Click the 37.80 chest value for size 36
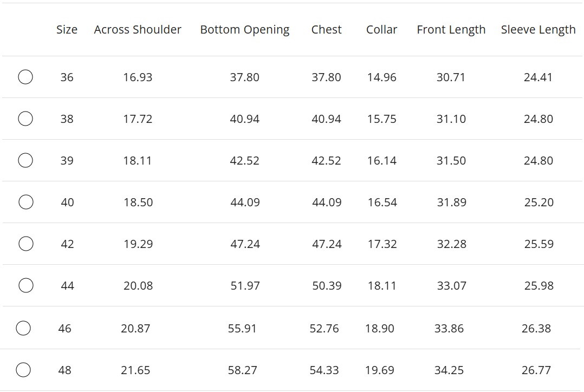This screenshot has width=584, height=392. [326, 77]
